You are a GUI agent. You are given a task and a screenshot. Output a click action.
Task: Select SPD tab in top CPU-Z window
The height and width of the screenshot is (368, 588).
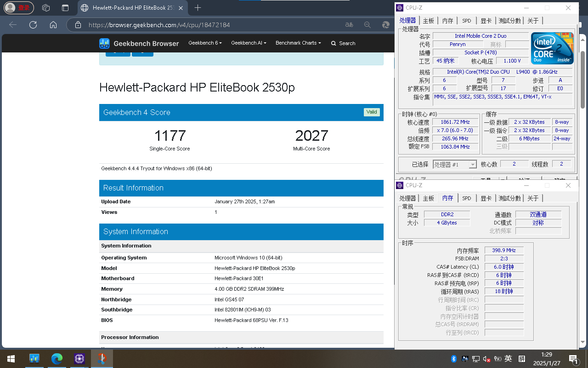coord(467,21)
